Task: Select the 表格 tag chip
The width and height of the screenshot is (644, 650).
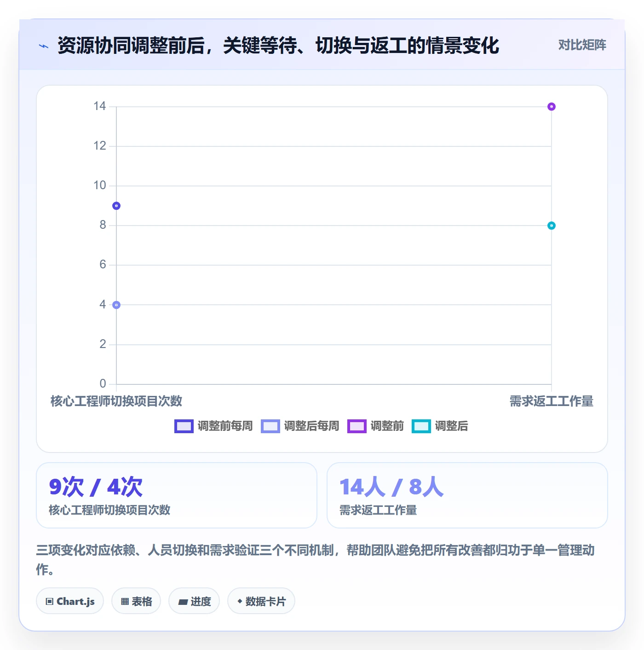Action: tap(136, 601)
